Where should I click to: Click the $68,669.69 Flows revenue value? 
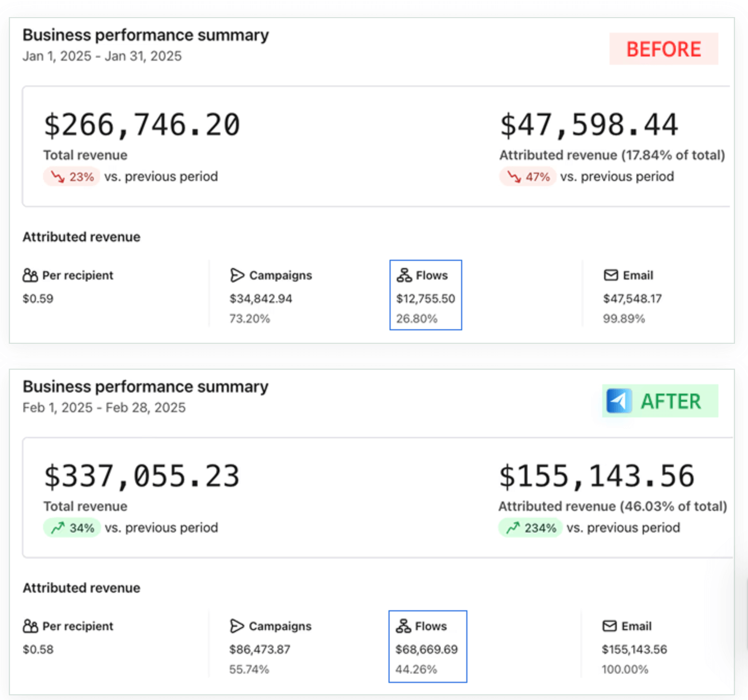(426, 649)
